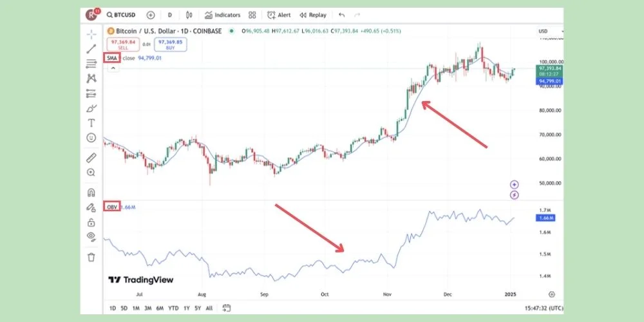Toggle magnet mode for drawings
The image size is (644, 322).
pos(91,192)
